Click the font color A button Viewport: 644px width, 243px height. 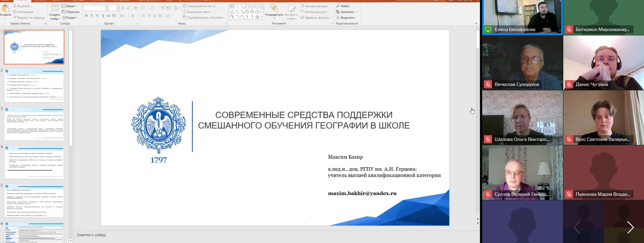click(133, 16)
